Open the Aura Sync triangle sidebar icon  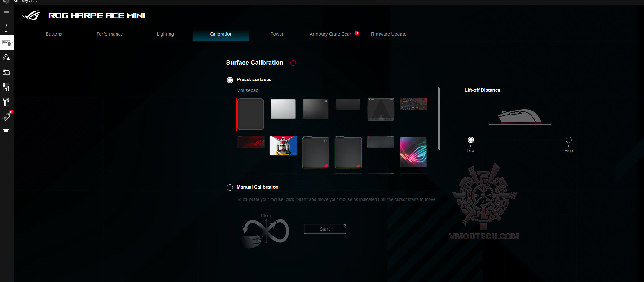click(6, 58)
